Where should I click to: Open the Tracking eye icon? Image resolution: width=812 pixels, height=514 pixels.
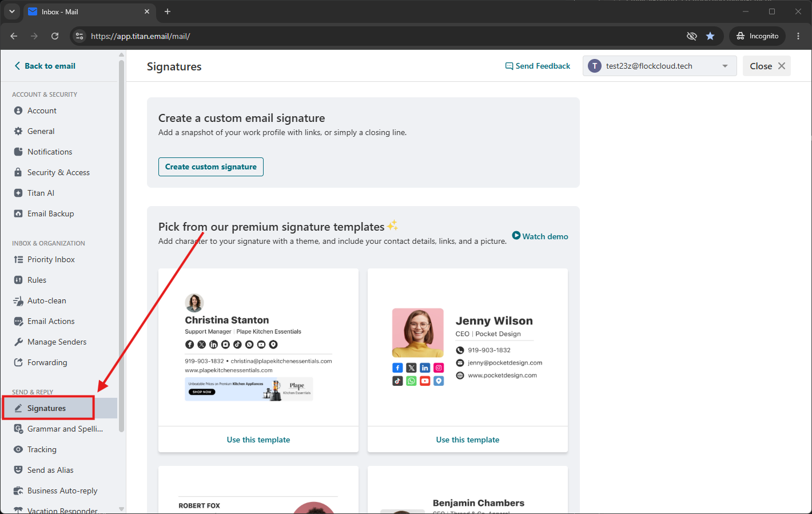click(18, 449)
